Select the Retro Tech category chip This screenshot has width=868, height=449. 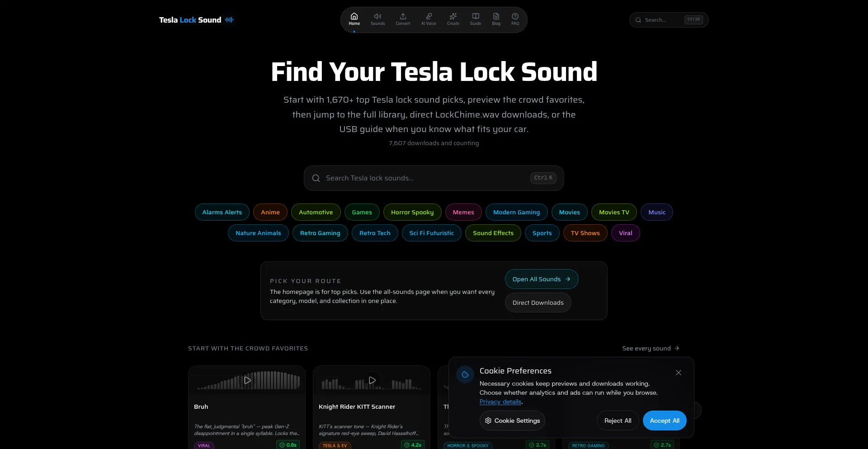click(x=375, y=233)
